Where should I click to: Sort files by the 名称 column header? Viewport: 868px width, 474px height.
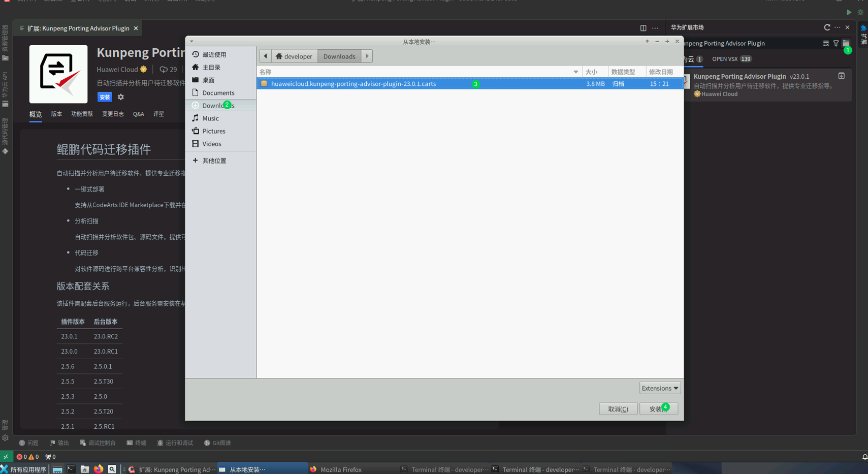[419, 72]
